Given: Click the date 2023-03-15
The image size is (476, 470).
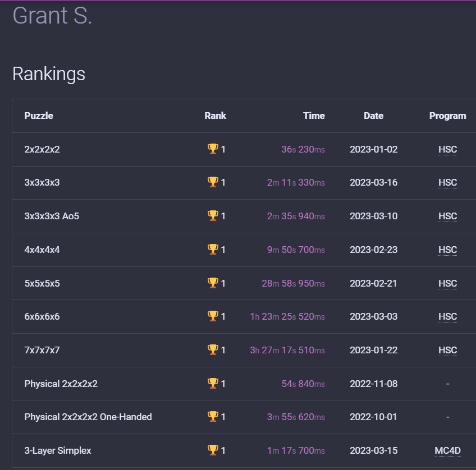Looking at the screenshot, I should click(373, 450).
